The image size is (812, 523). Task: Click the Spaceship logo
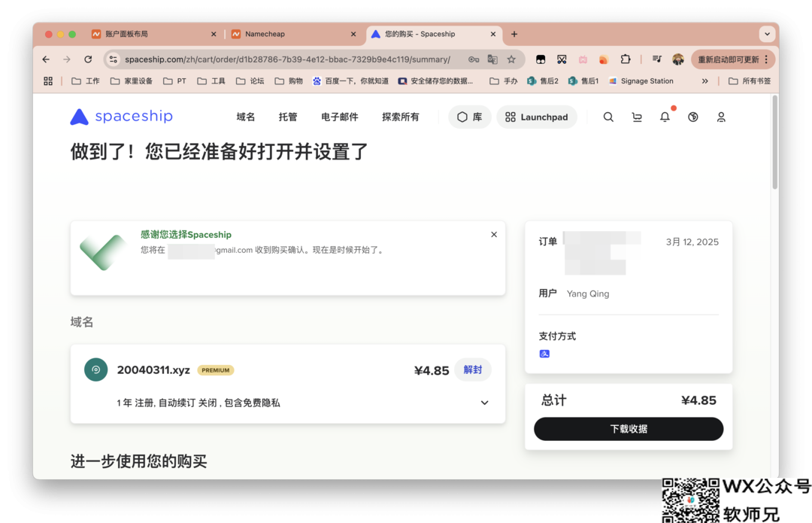[x=121, y=117]
